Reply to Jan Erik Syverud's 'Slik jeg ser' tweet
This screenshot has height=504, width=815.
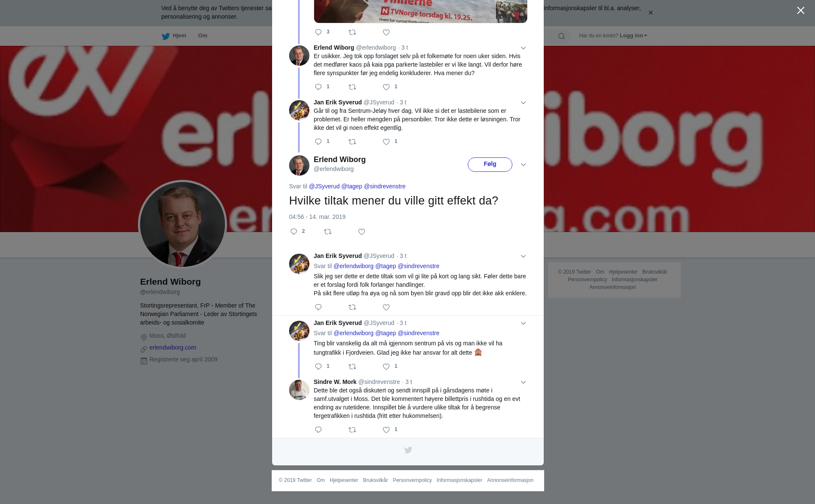click(x=318, y=307)
